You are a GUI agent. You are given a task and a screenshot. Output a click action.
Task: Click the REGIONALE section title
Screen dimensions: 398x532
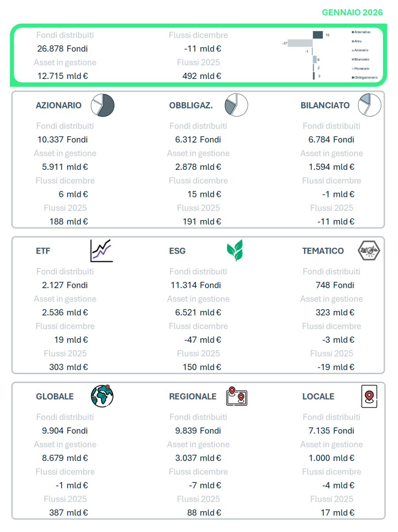[193, 396]
